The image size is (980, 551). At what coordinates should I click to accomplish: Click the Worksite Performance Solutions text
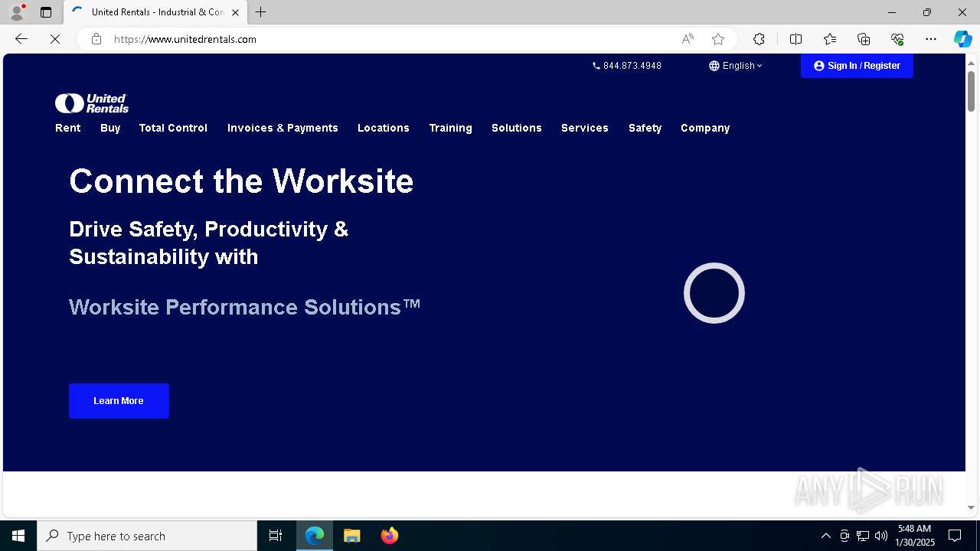(x=245, y=307)
